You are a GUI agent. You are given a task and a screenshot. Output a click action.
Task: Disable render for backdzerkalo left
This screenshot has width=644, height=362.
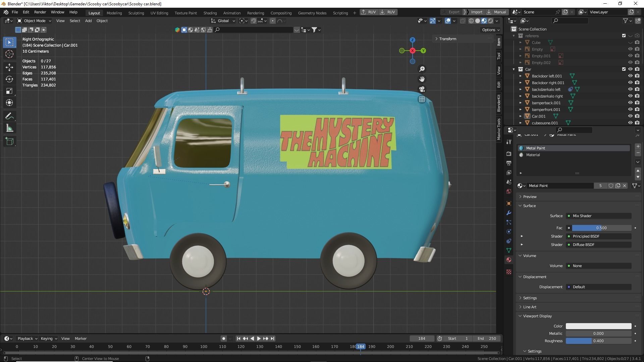637,89
